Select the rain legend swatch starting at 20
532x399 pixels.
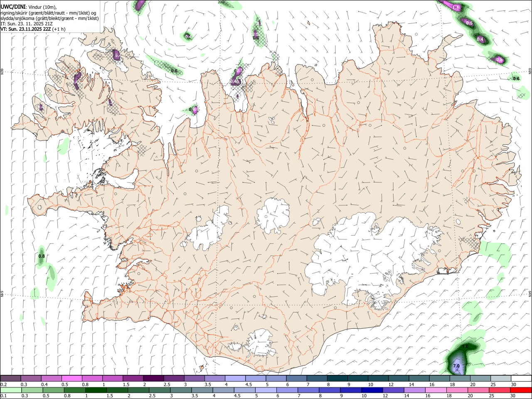(478, 390)
